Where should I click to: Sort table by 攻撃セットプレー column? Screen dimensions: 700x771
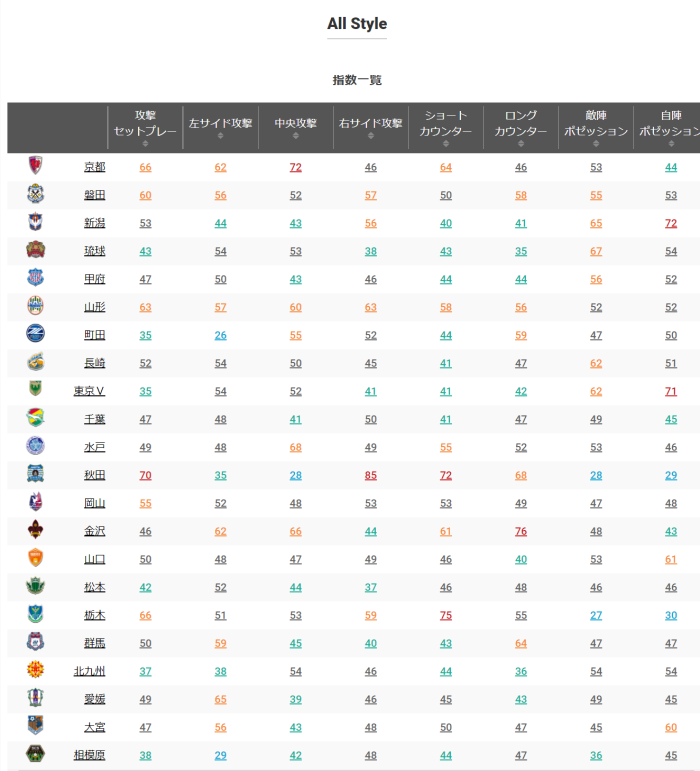click(x=145, y=128)
